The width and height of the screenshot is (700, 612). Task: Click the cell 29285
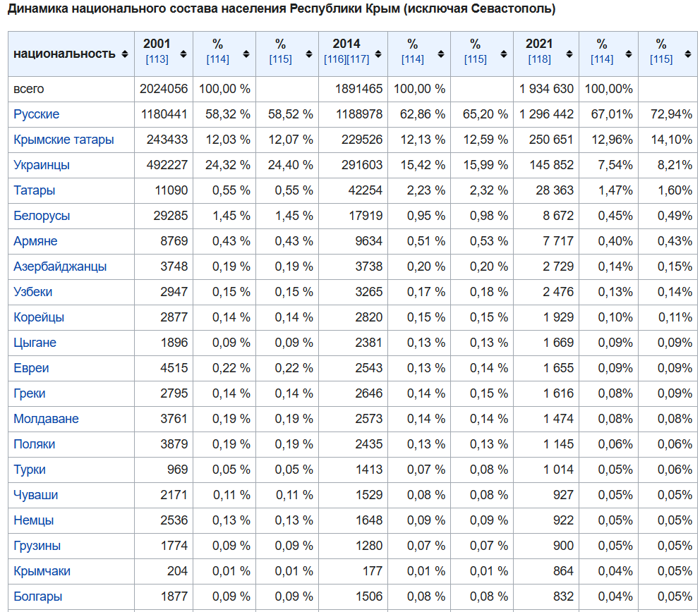pos(164,216)
